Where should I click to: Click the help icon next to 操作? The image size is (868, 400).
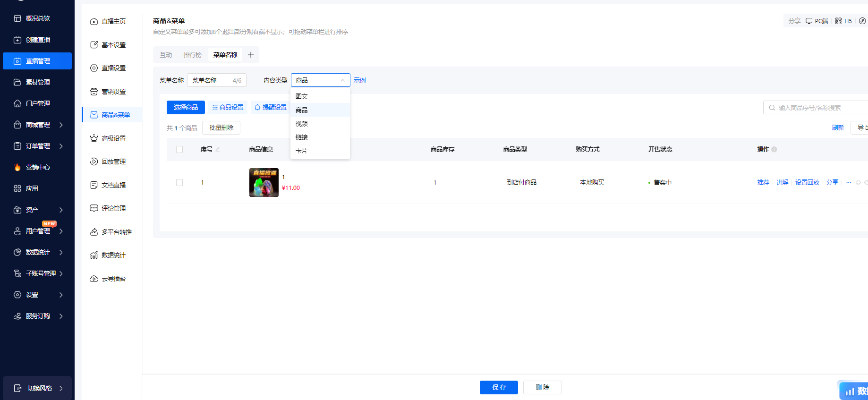coord(774,149)
